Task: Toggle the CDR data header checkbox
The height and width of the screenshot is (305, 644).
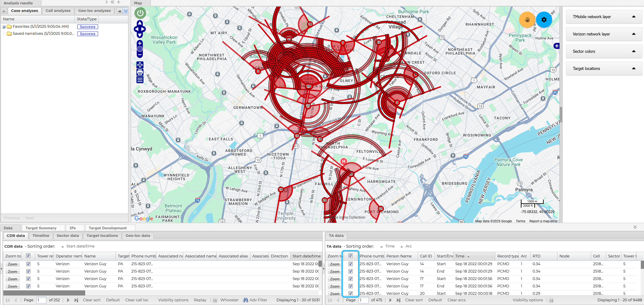Action: [x=28, y=256]
